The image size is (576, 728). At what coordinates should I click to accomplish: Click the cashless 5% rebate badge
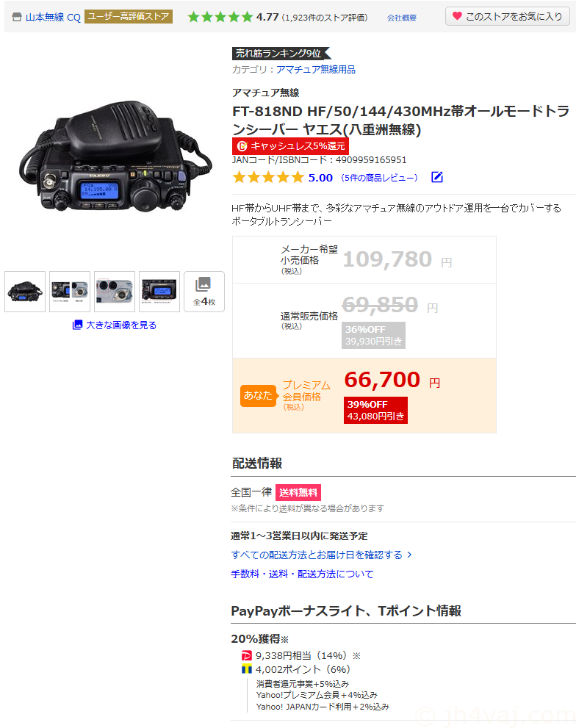[x=290, y=145]
